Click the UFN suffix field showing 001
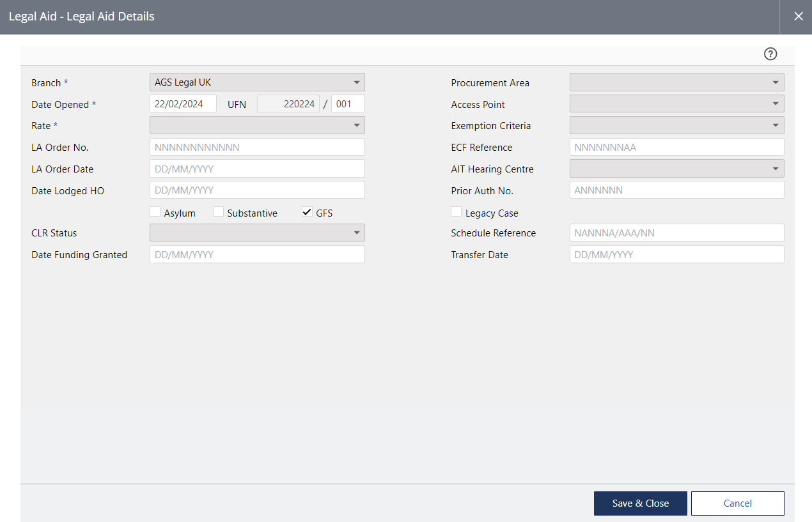The width and height of the screenshot is (812, 522). (348, 104)
